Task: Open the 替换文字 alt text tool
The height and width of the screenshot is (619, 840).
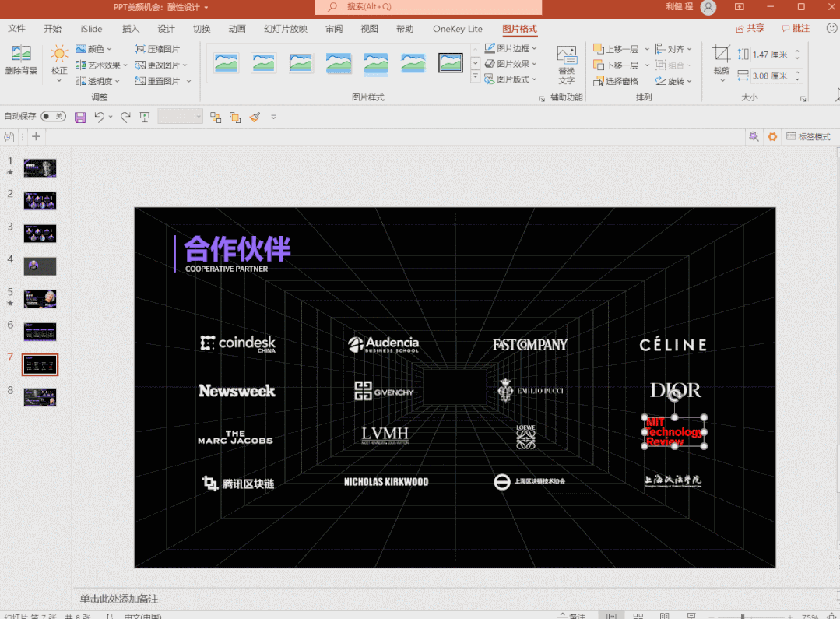Action: tap(566, 65)
